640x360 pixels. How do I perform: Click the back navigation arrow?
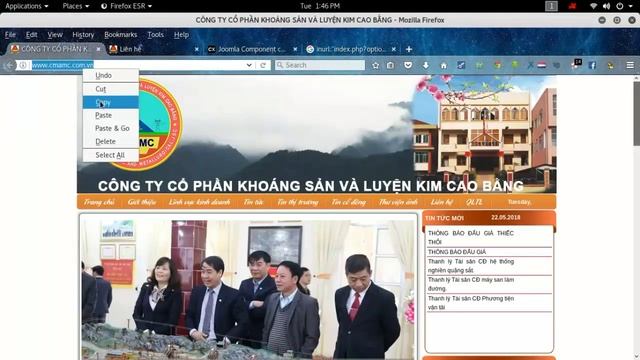tap(8, 65)
